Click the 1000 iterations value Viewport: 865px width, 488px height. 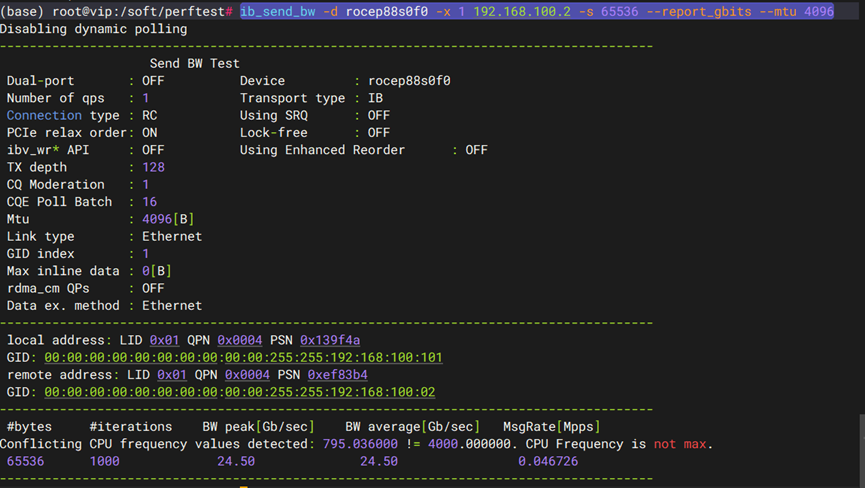coord(104,461)
